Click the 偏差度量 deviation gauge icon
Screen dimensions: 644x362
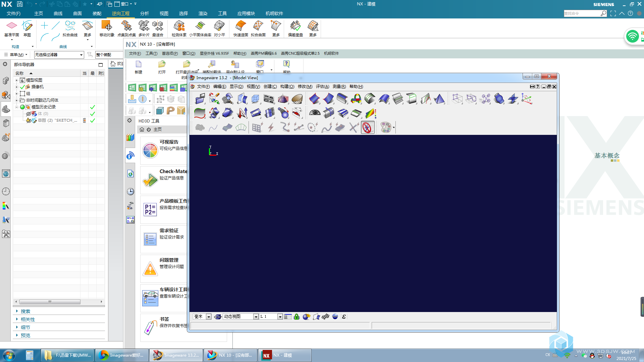coord(295,25)
